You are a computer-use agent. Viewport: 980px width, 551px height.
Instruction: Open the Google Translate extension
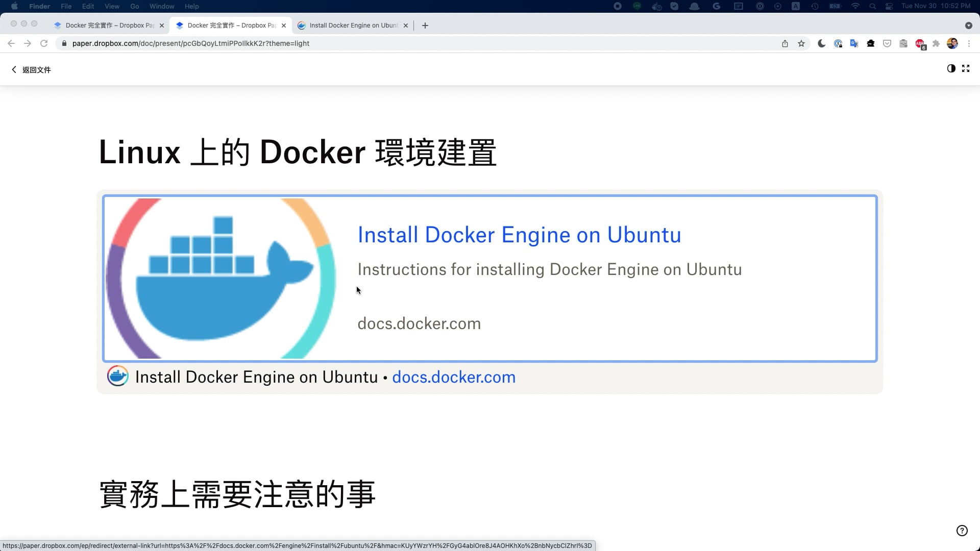click(x=854, y=43)
